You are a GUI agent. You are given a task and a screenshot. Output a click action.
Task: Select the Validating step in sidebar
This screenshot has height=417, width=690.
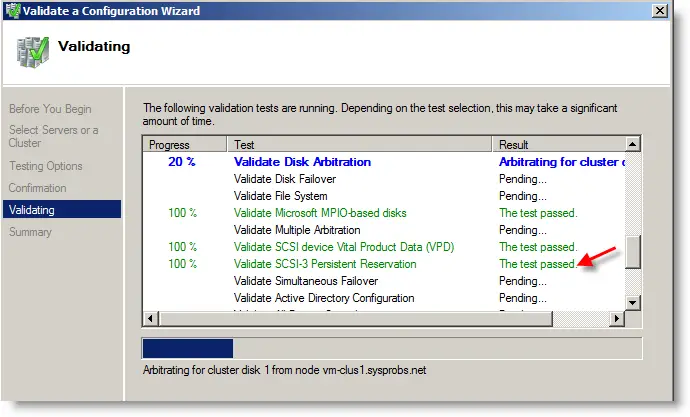62,209
